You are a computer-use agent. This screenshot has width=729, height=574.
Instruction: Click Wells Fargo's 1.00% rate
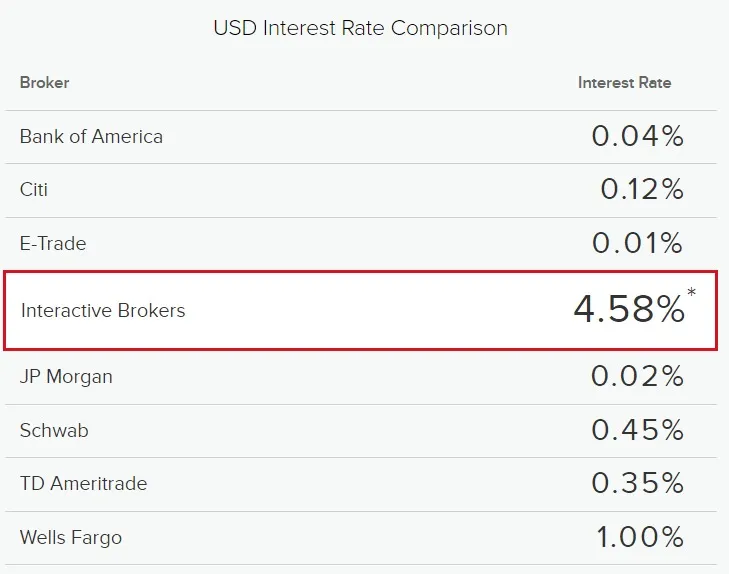tap(640, 538)
